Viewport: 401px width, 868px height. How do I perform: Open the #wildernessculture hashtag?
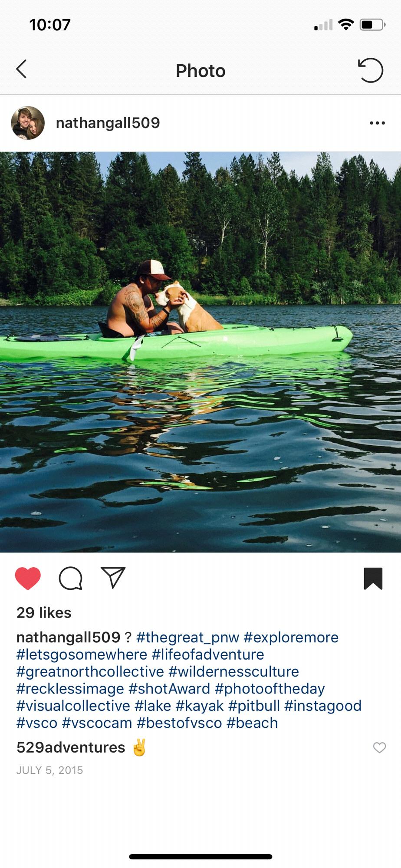[x=233, y=671]
